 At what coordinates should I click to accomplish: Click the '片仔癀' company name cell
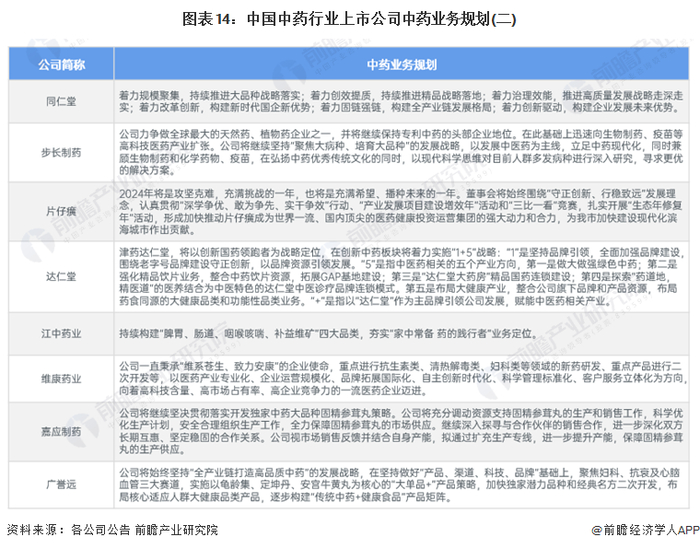[61, 211]
